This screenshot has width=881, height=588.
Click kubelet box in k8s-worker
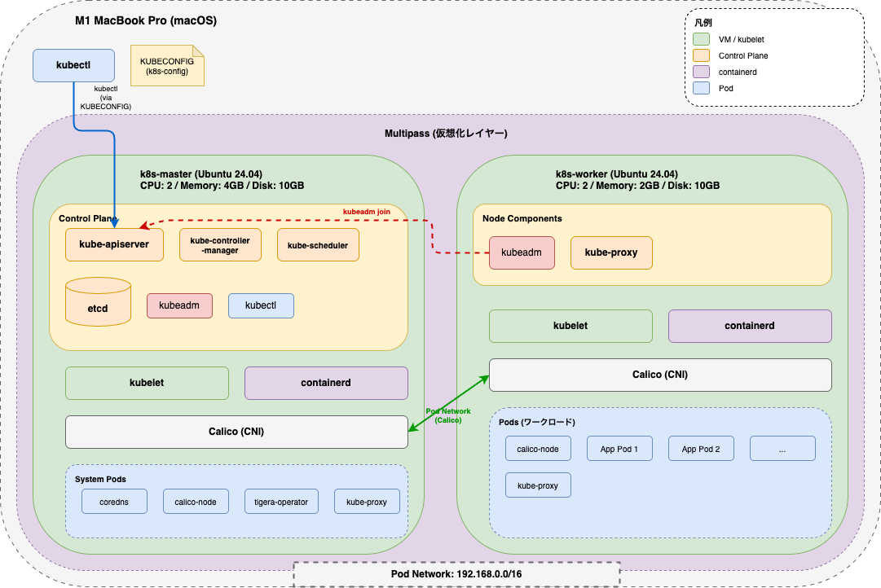click(570, 326)
